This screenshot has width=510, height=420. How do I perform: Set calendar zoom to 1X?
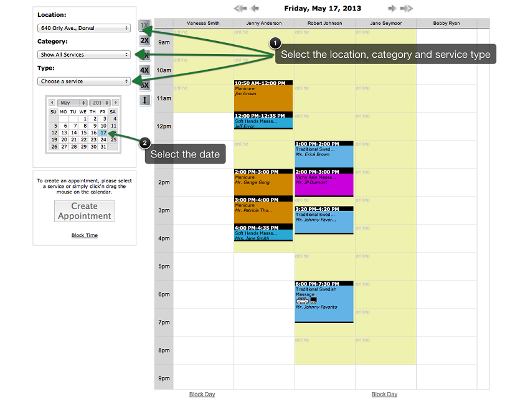(144, 26)
